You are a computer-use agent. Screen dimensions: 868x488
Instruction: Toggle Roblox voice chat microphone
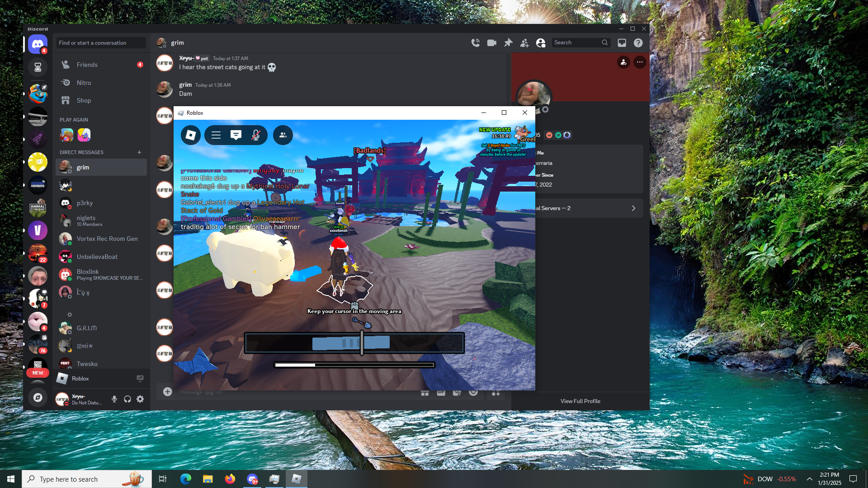click(256, 135)
